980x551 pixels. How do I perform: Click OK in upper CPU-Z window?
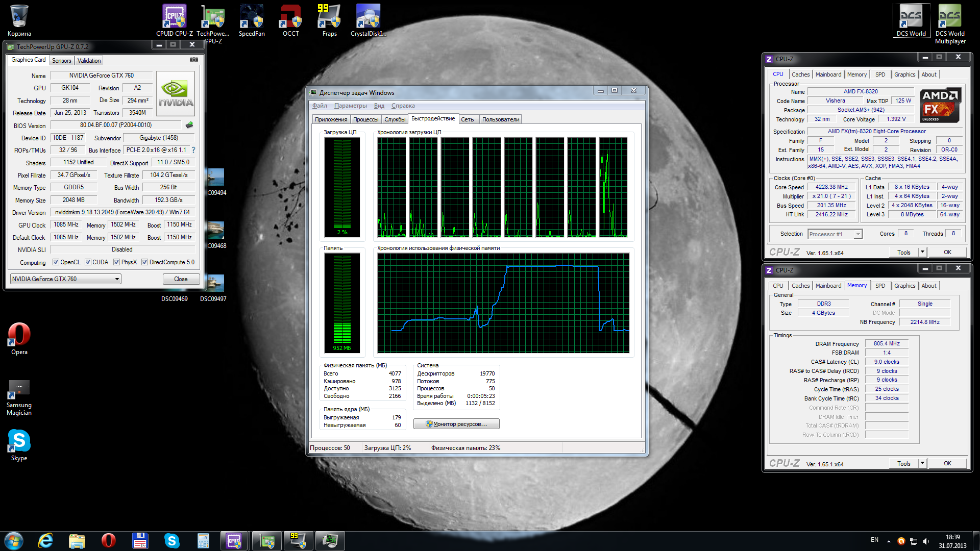(947, 252)
